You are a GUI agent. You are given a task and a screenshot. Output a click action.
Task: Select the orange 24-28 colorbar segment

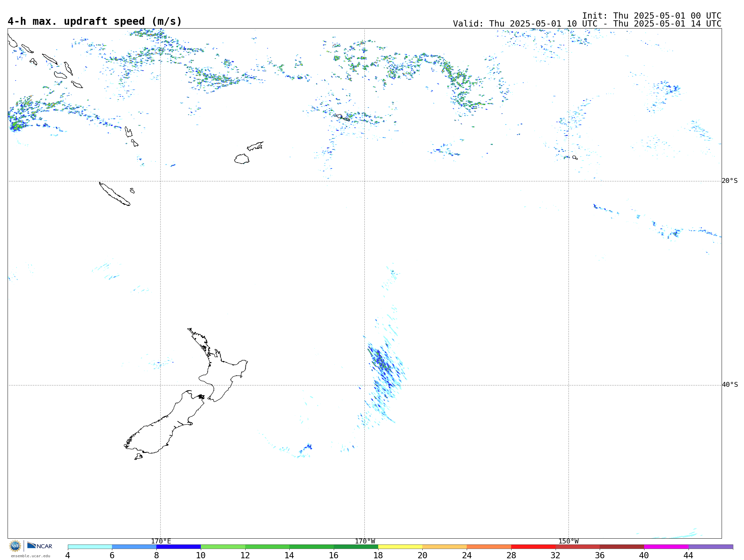(489, 547)
